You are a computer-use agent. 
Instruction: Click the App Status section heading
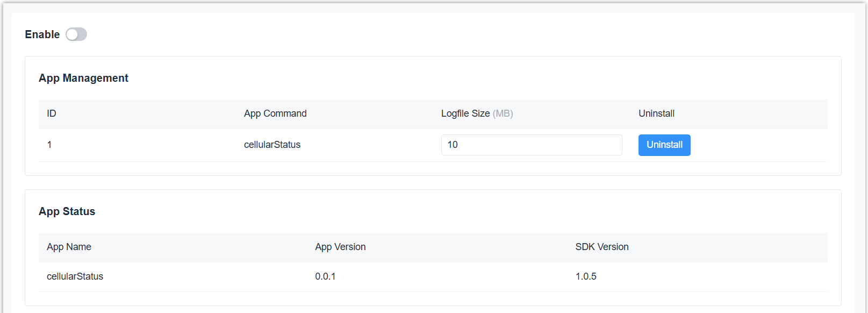tap(67, 211)
